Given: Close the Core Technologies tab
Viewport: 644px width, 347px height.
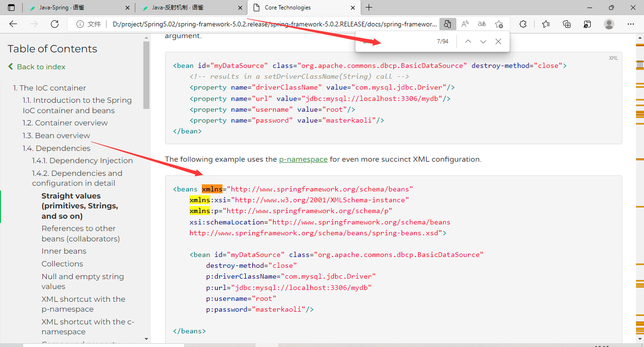Looking at the screenshot, I should pyautogui.click(x=353, y=8).
